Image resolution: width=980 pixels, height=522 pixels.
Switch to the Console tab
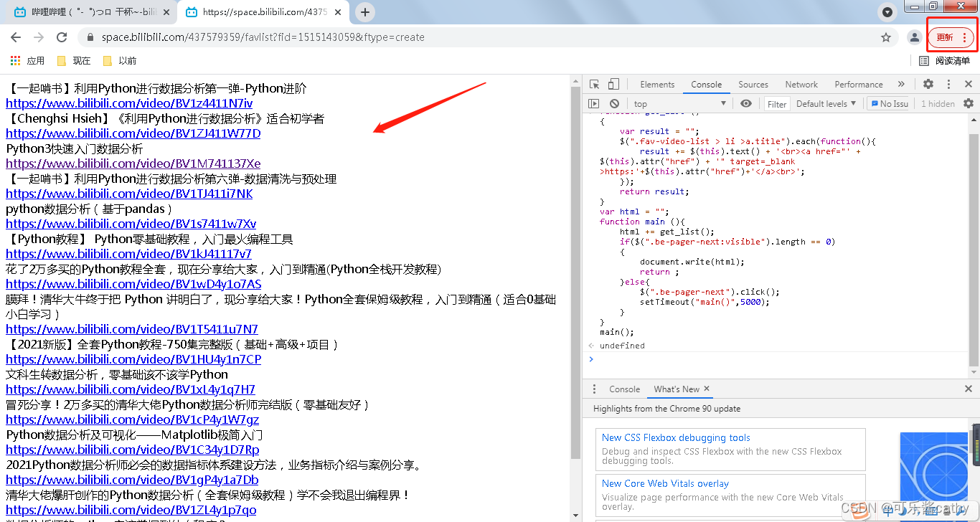(707, 85)
